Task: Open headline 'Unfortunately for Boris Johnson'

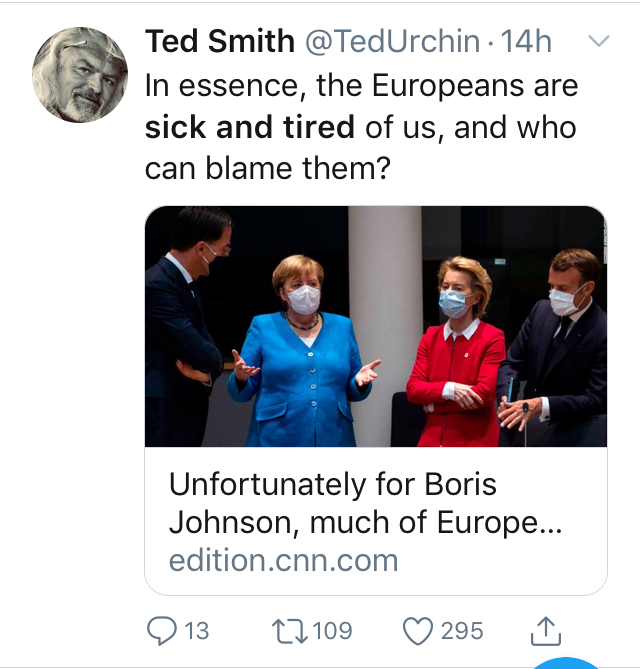Action: pos(365,503)
